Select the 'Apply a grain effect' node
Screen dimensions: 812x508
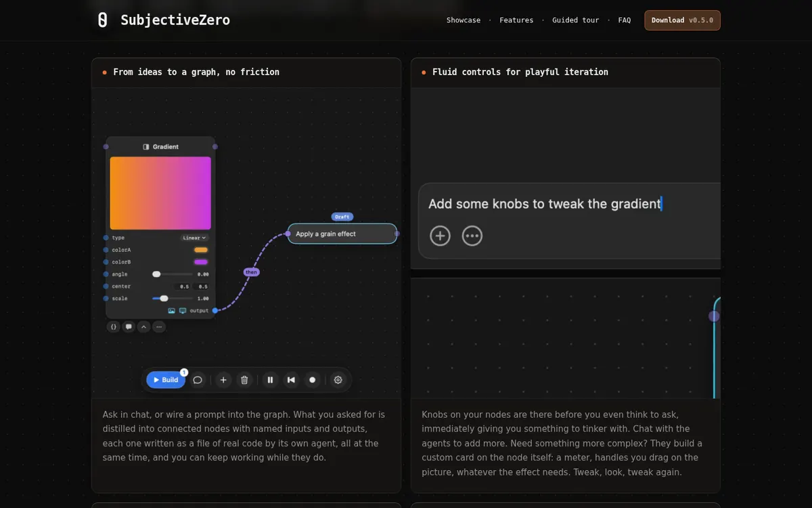[342, 234]
